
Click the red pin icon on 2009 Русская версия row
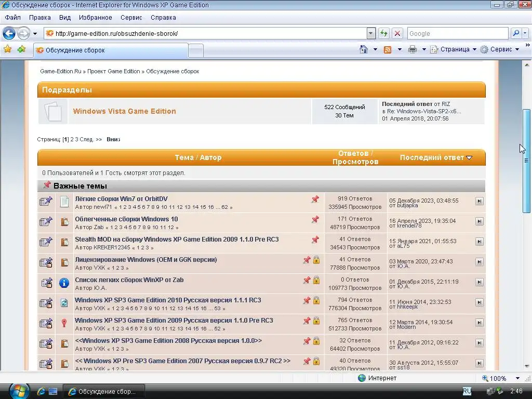64,323
